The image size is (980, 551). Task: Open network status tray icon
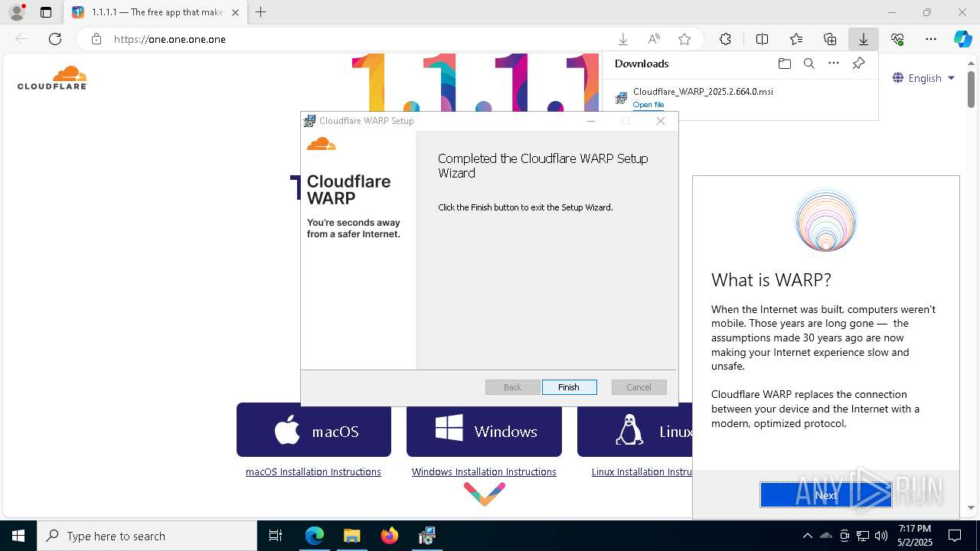tap(863, 536)
